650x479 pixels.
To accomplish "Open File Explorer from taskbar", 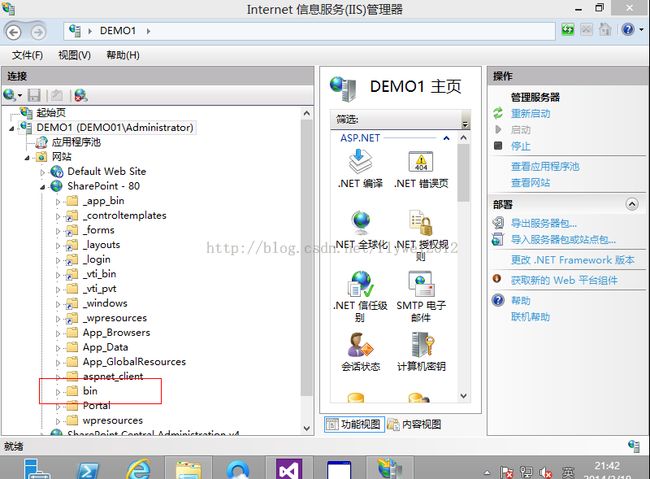I will click(189, 469).
